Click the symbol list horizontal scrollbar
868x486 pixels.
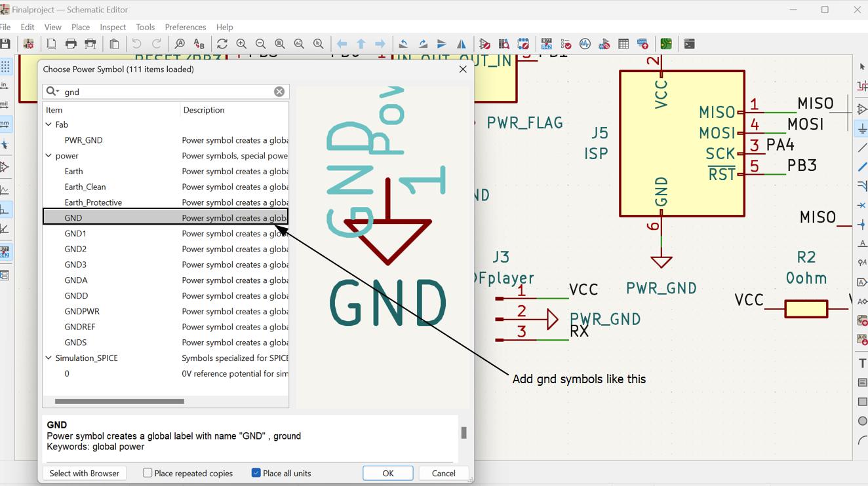point(119,402)
